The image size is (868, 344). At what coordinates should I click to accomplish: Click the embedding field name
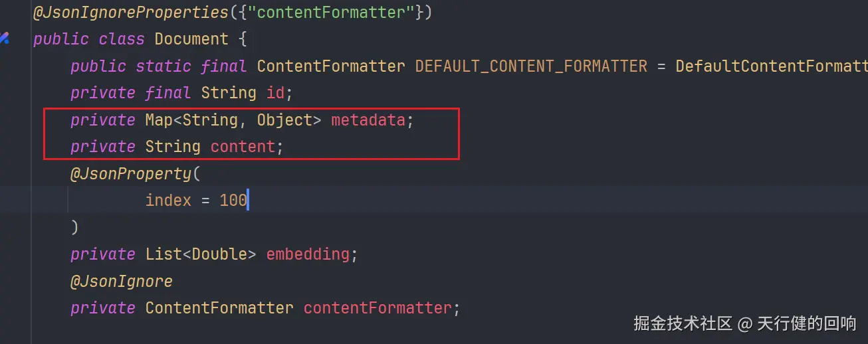pos(308,254)
